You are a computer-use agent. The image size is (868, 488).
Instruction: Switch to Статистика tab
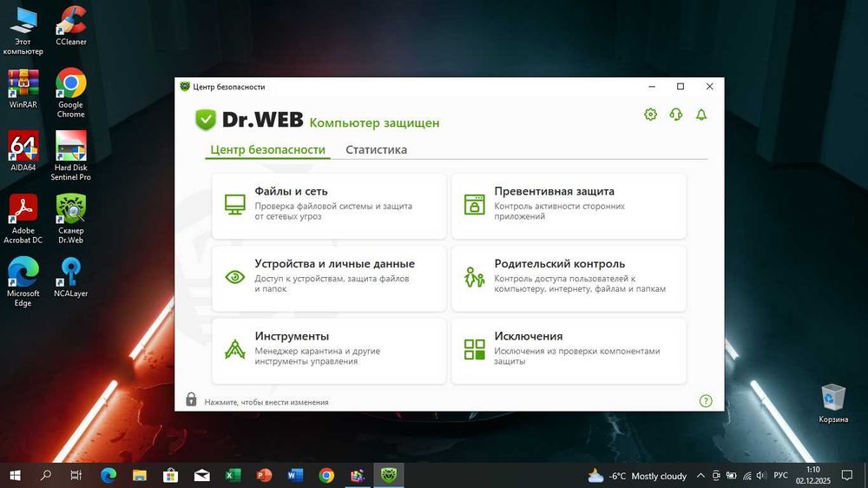[377, 149]
